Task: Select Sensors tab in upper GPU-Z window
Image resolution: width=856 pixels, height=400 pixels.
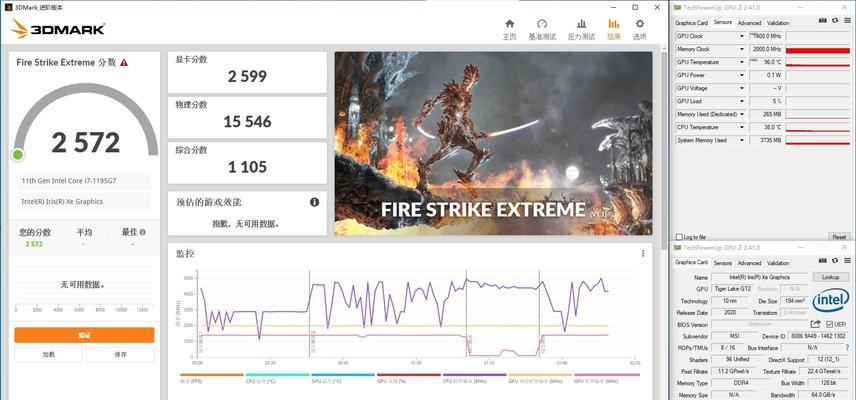Action: (x=722, y=22)
